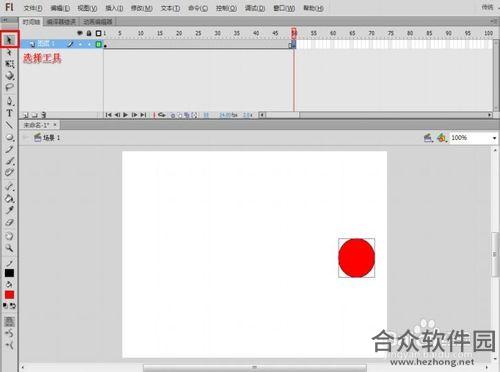Open the 视图(V) menu
Viewport: 500px width, 372px height.
pyautogui.click(x=87, y=8)
